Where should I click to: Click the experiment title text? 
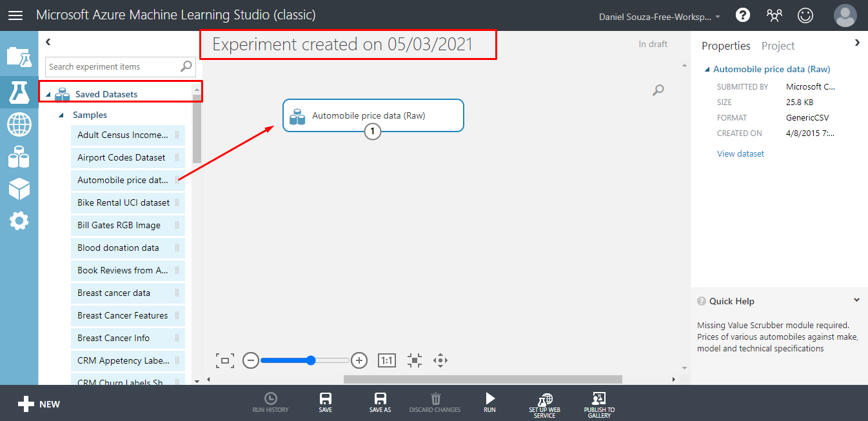click(x=342, y=44)
